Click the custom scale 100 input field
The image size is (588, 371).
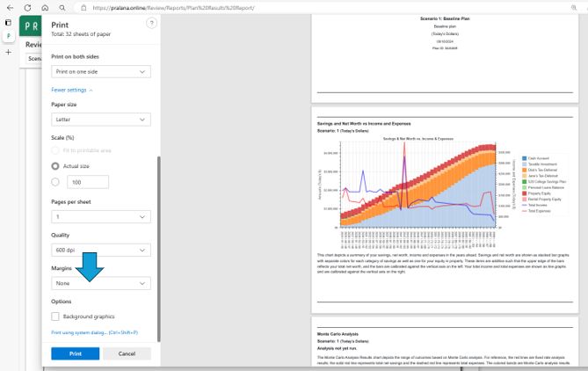(88, 182)
